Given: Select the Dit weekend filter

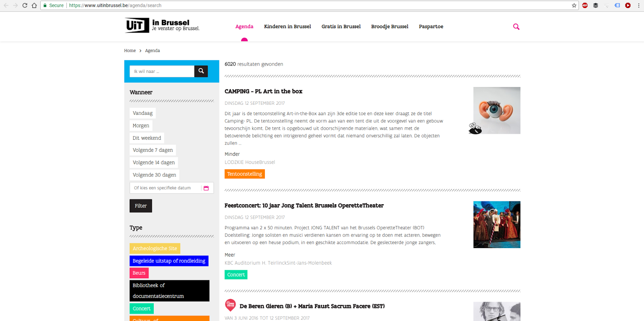Looking at the screenshot, I should pyautogui.click(x=147, y=138).
